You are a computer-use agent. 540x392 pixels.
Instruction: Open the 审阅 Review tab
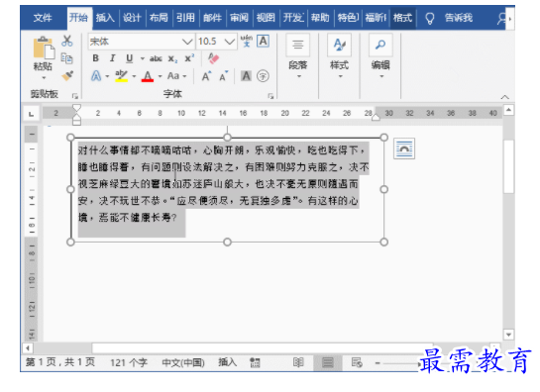240,18
